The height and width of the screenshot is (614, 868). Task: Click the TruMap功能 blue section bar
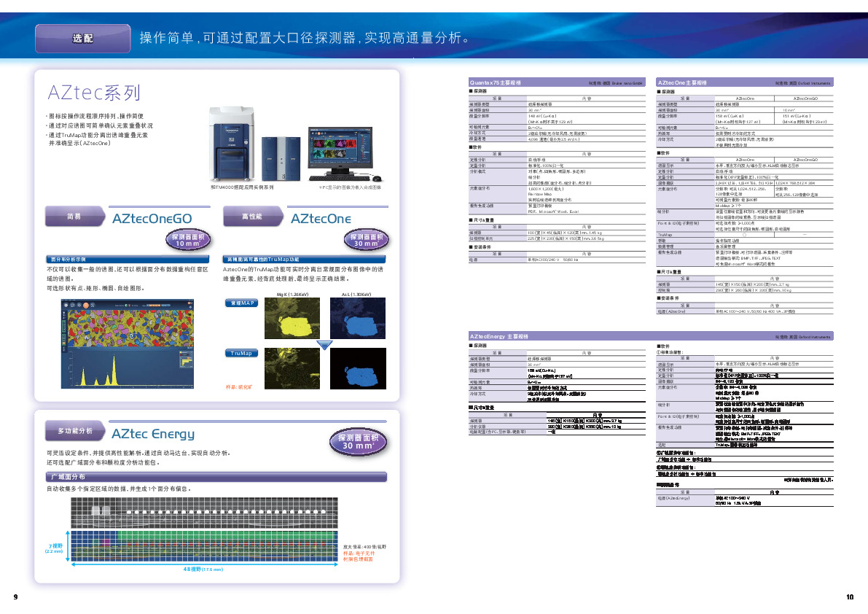coord(304,259)
